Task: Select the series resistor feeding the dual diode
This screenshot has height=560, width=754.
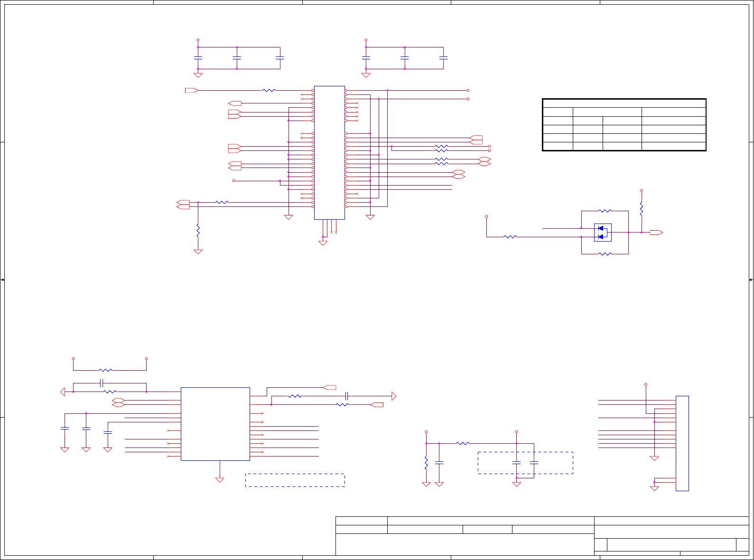Action: (x=510, y=237)
